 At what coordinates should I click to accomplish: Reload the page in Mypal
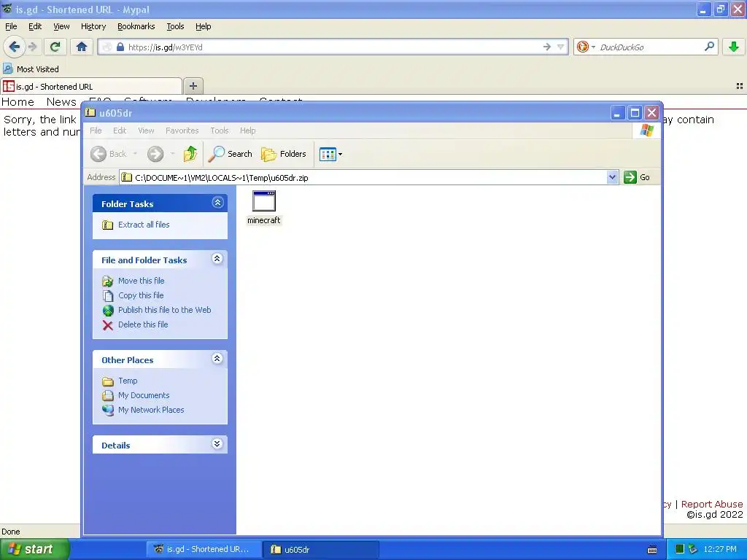coord(55,47)
